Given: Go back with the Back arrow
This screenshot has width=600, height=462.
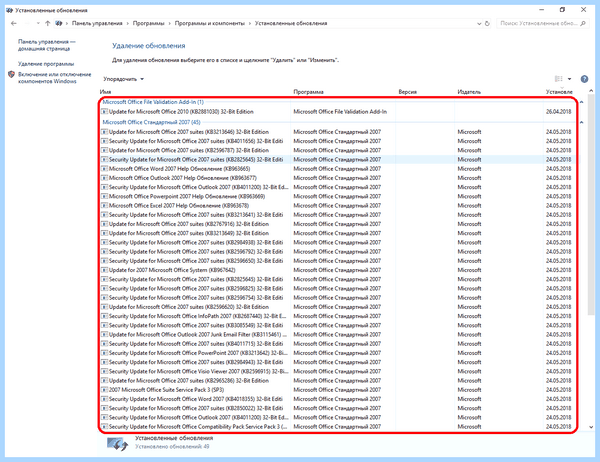Looking at the screenshot, I should point(14,23).
